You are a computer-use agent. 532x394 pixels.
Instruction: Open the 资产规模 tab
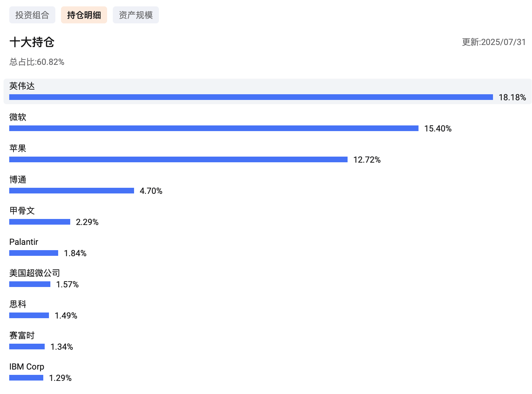pyautogui.click(x=136, y=15)
